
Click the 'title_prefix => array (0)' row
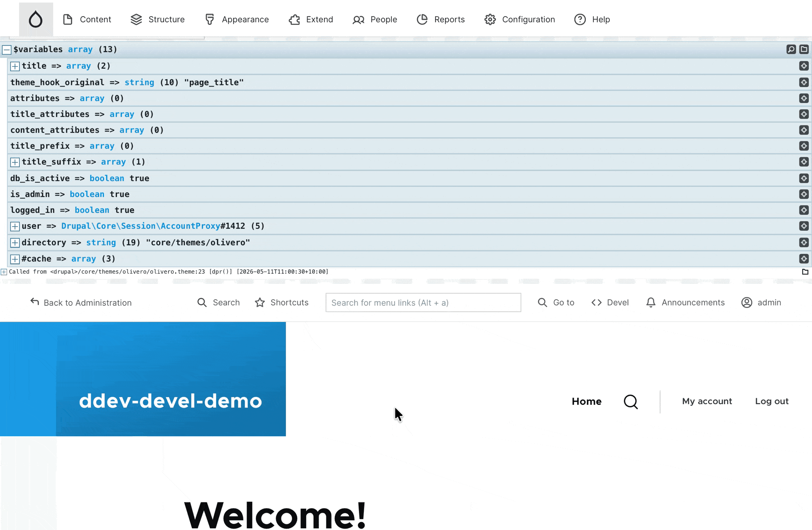pos(409,146)
